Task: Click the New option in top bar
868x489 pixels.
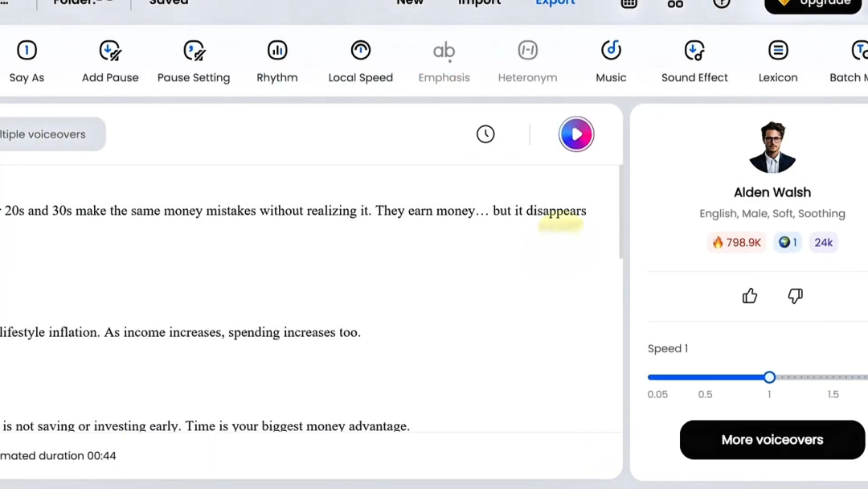Action: tap(410, 2)
